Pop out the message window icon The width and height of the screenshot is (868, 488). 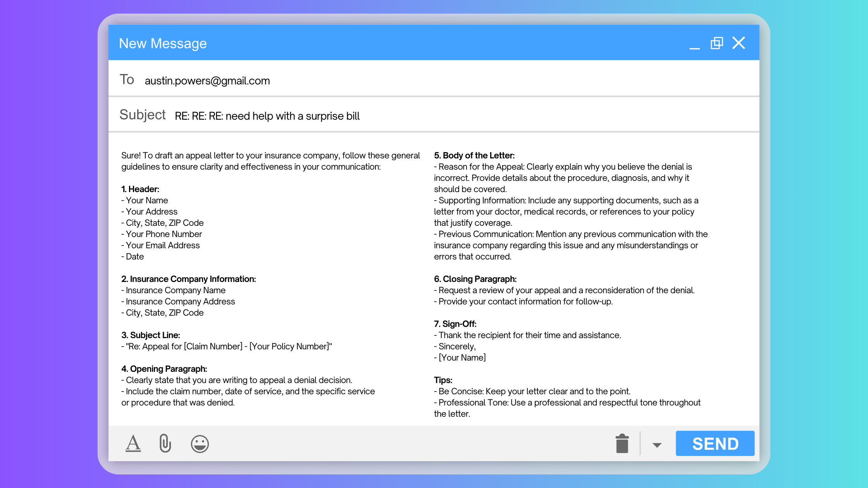(716, 43)
